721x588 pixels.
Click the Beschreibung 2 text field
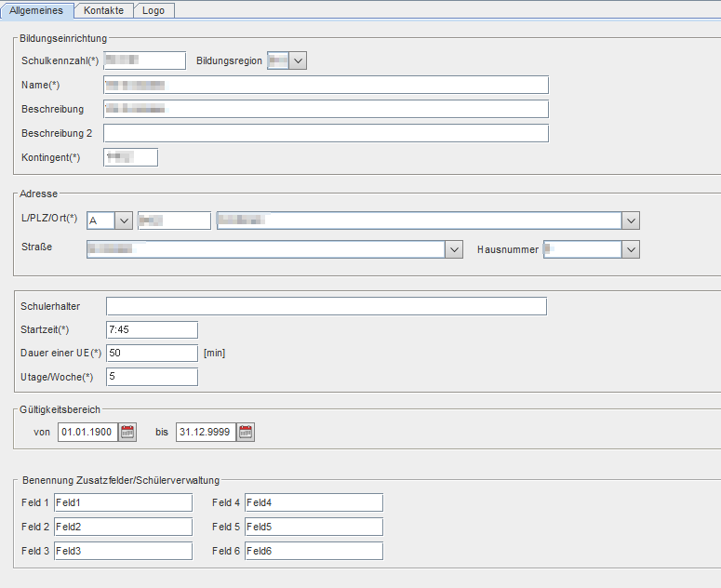326,133
